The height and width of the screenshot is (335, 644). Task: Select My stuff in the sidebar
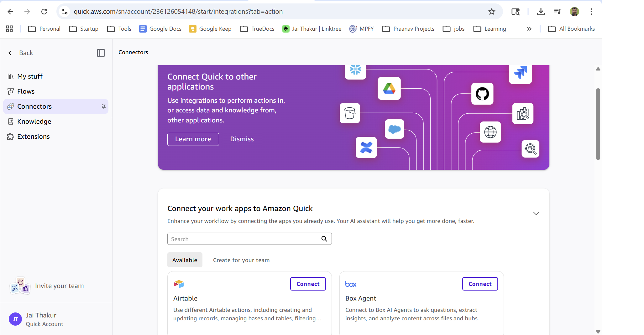pyautogui.click(x=30, y=76)
